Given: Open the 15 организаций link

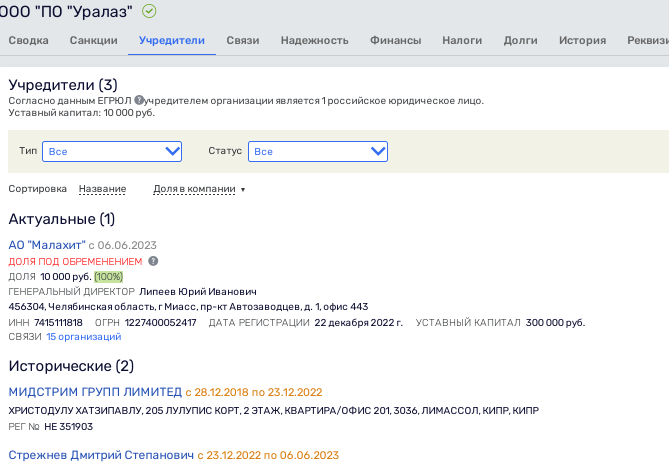Looking at the screenshot, I should (84, 337).
